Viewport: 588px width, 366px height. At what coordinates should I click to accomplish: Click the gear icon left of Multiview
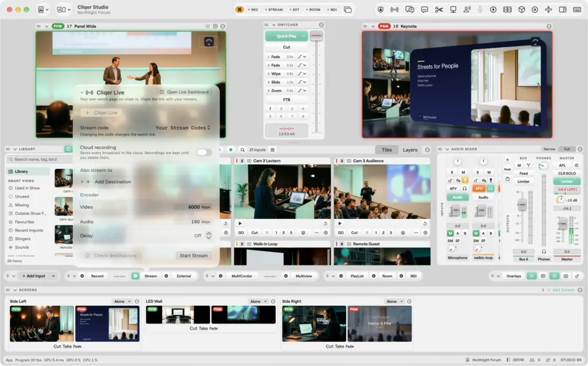[x=286, y=276]
